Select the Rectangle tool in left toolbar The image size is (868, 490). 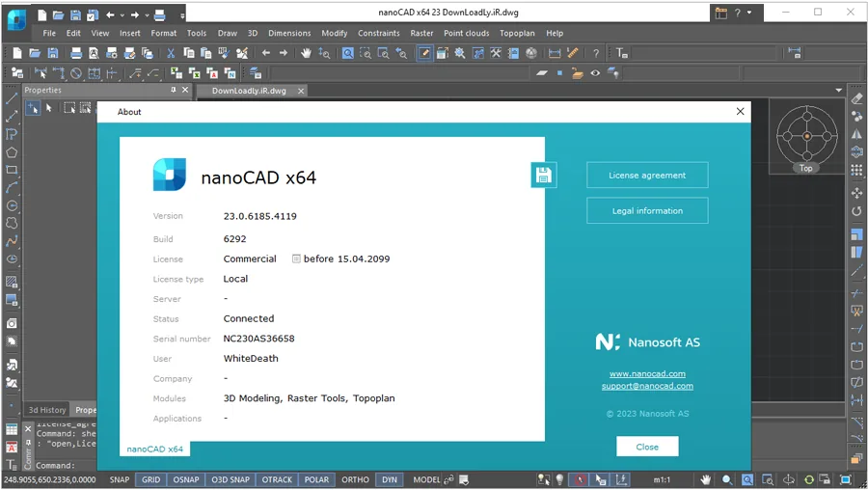[11, 170]
